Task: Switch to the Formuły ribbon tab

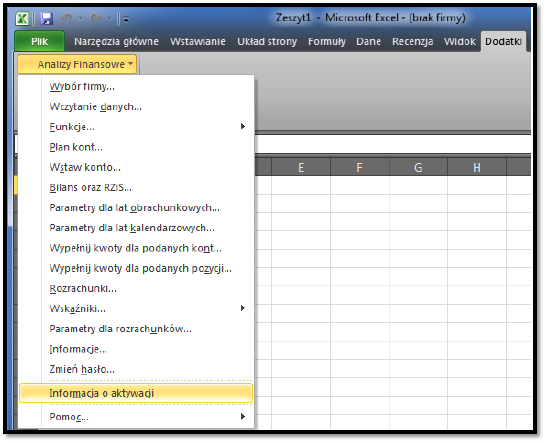Action: (x=327, y=42)
